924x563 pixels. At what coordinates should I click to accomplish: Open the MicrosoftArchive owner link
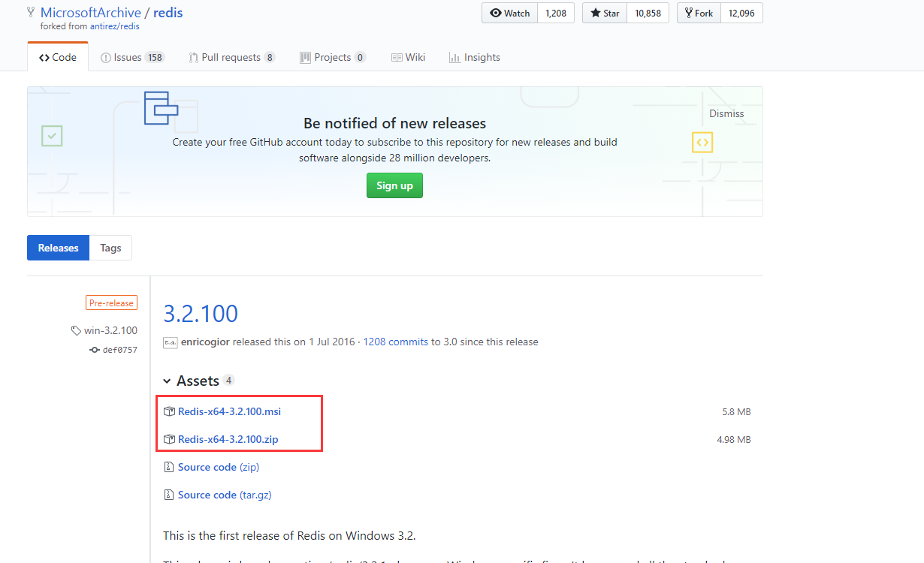pyautogui.click(x=91, y=12)
